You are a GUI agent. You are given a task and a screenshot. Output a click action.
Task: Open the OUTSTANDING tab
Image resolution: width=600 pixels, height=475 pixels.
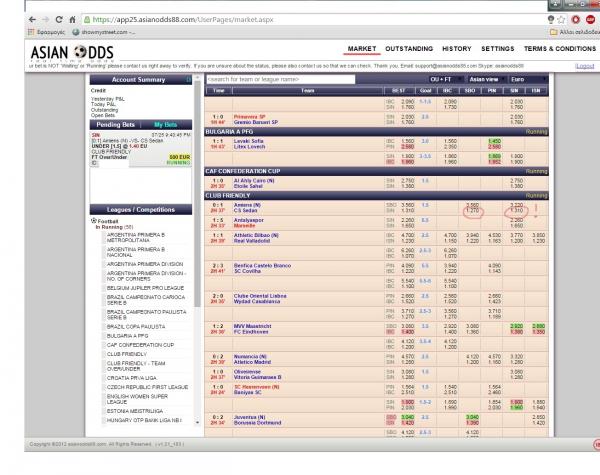click(409, 49)
